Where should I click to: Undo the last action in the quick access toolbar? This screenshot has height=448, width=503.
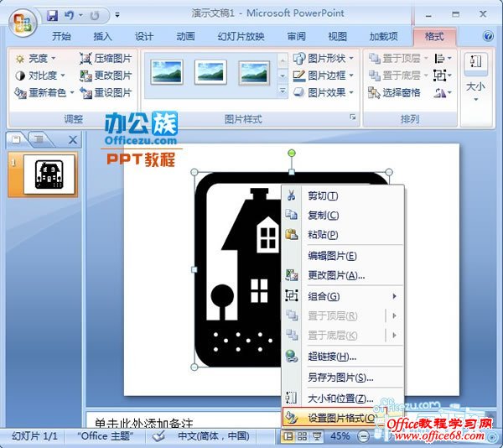(70, 15)
